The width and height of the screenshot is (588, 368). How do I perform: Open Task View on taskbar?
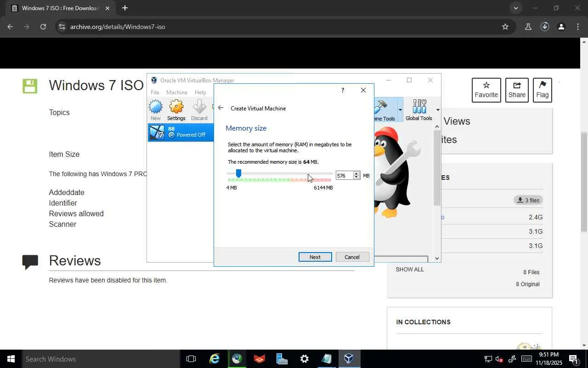coord(191,359)
